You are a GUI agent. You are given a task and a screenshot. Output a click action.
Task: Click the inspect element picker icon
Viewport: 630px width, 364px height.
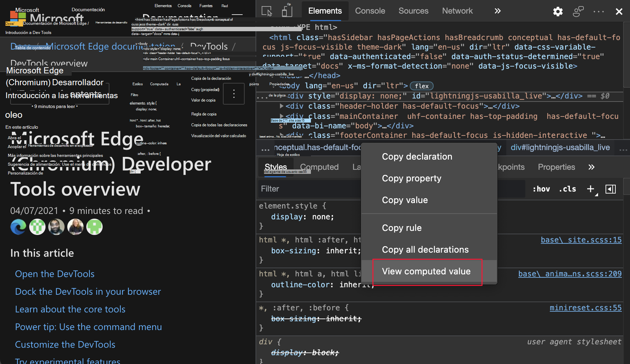click(x=267, y=11)
